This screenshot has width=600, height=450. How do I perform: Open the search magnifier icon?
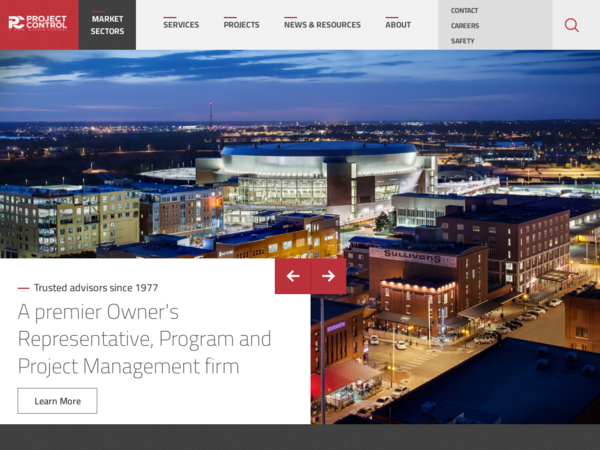(571, 25)
